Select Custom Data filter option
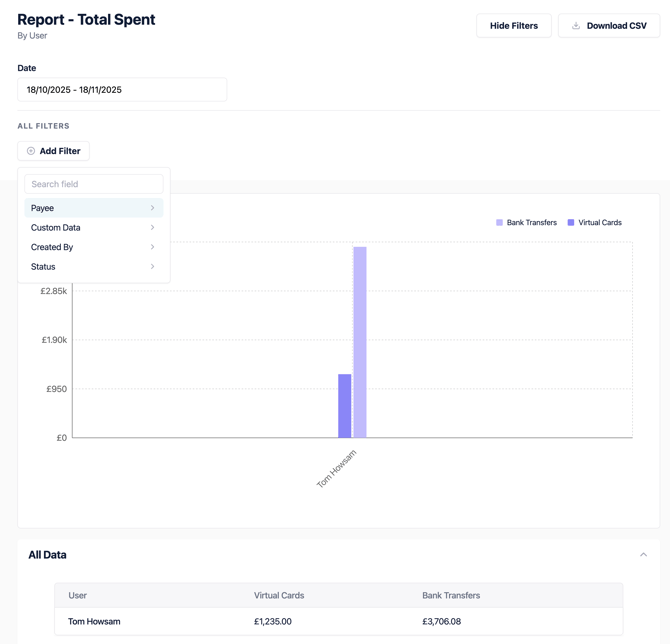Image resolution: width=670 pixels, height=644 pixels. pyautogui.click(x=56, y=228)
